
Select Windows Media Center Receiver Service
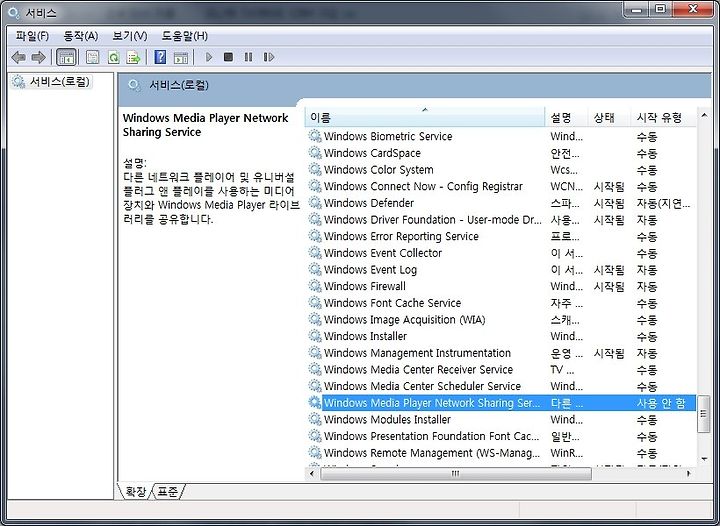click(501, 369)
